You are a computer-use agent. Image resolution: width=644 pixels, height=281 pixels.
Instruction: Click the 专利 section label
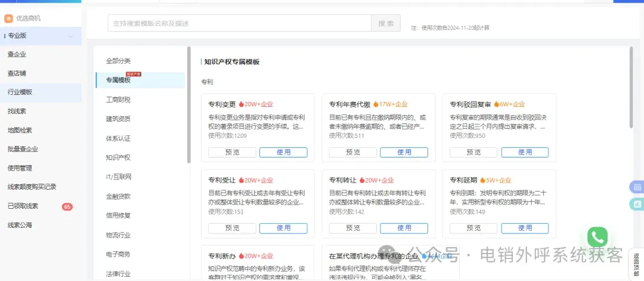207,82
